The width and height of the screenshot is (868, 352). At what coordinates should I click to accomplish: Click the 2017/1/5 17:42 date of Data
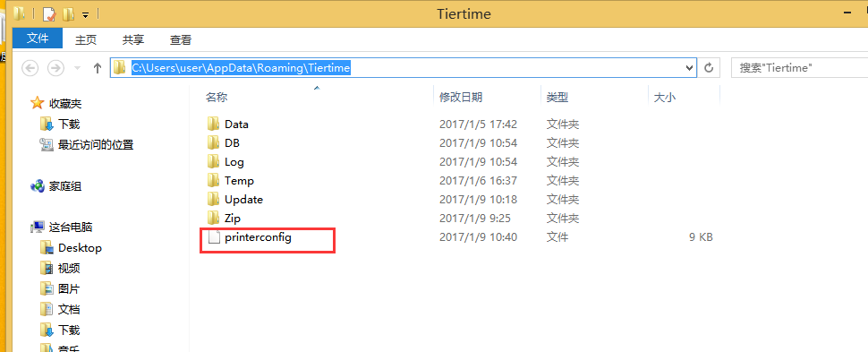click(x=478, y=124)
